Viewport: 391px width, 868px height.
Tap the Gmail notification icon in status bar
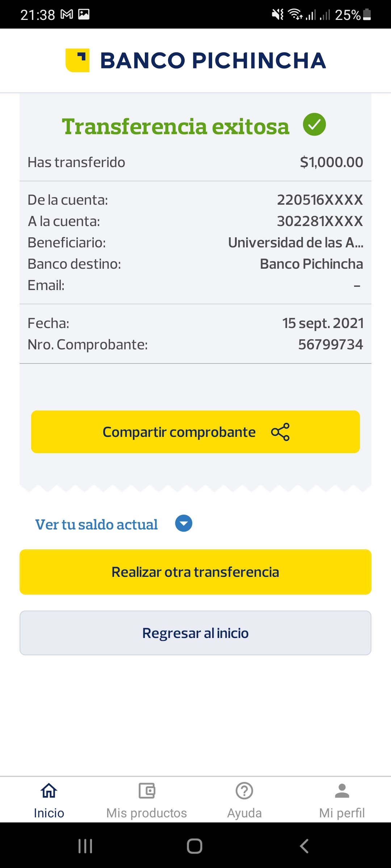[67, 14]
